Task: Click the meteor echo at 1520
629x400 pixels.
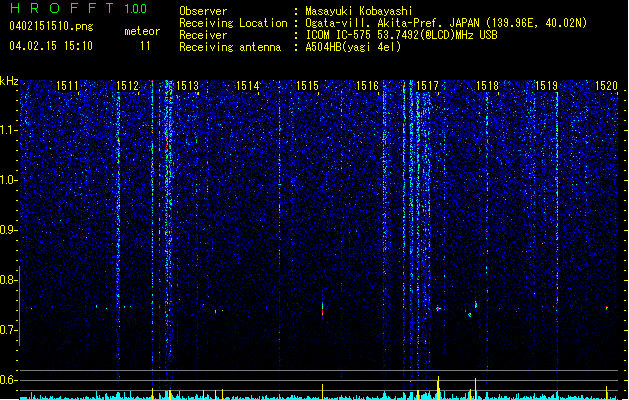Action: 607,308
